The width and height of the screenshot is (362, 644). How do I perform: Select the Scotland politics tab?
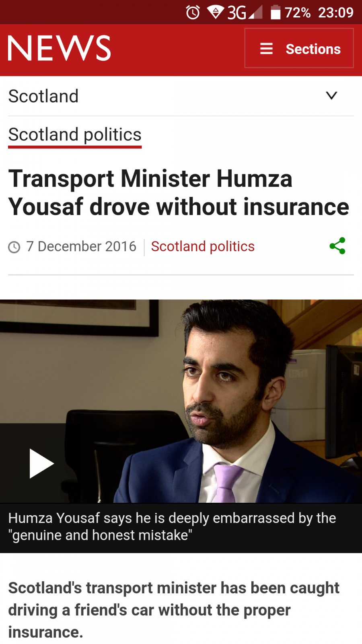click(75, 136)
